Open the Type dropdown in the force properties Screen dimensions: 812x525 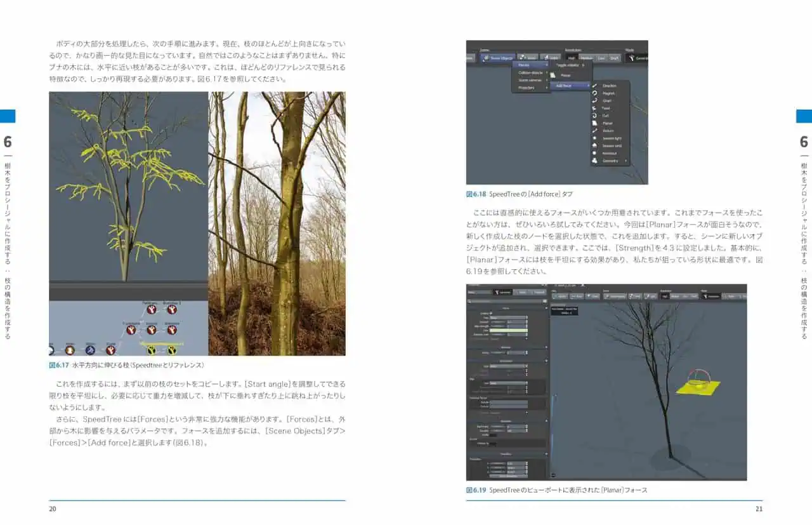pyautogui.click(x=508, y=317)
